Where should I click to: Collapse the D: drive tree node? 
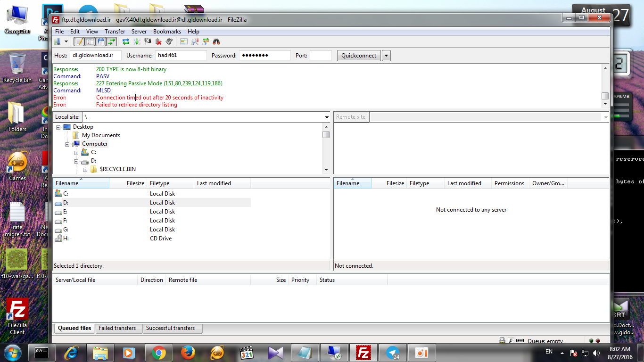click(x=76, y=161)
